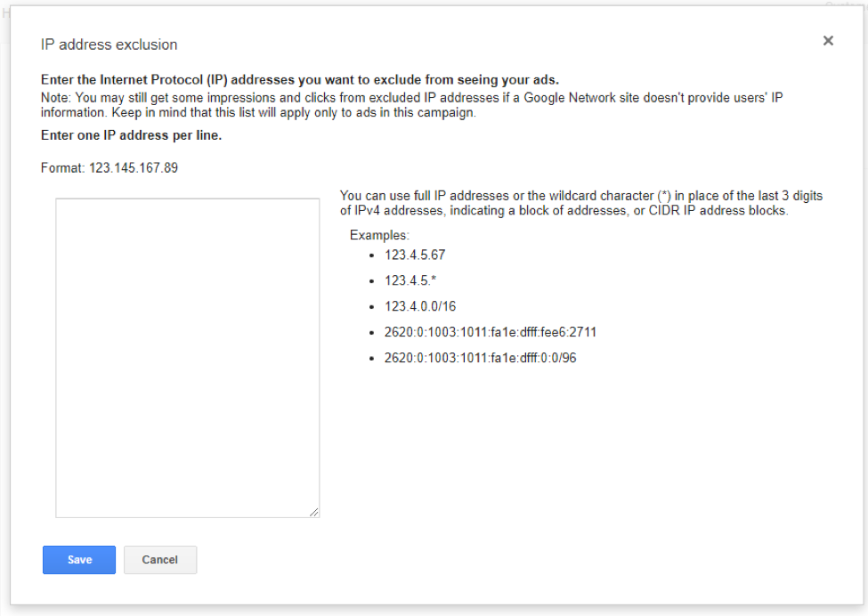Viewport: 868px width, 616px height.
Task: Click the "IP address exclusion" dialog title
Action: (x=110, y=45)
